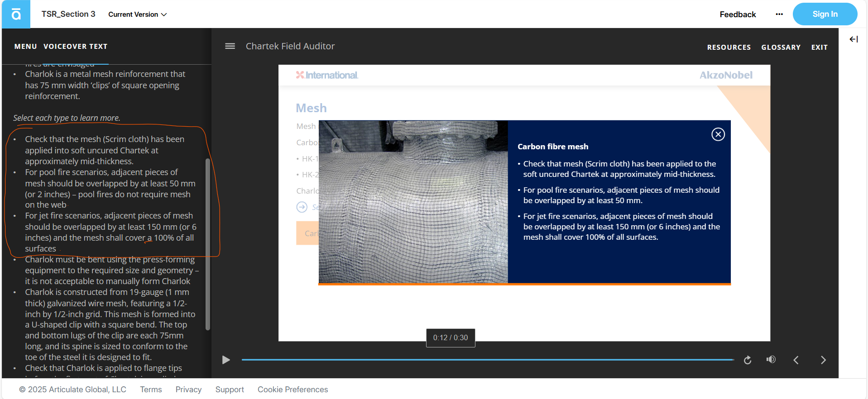
Task: Collapse the side panel arrow icon
Action: (x=854, y=39)
